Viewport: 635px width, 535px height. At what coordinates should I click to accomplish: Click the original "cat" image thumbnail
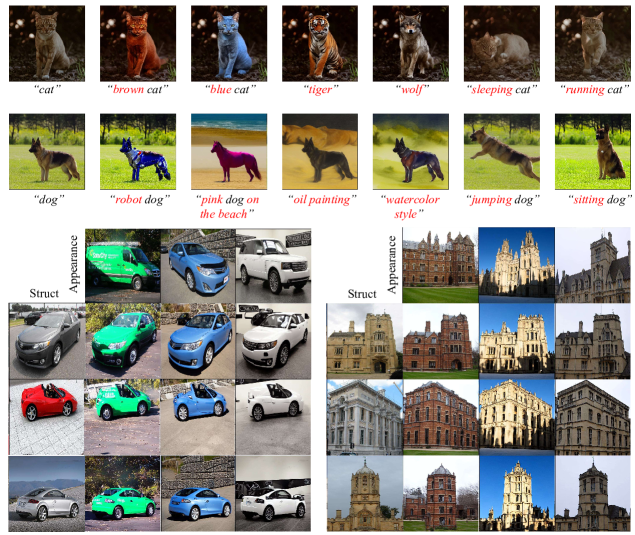pyautogui.click(x=47, y=43)
